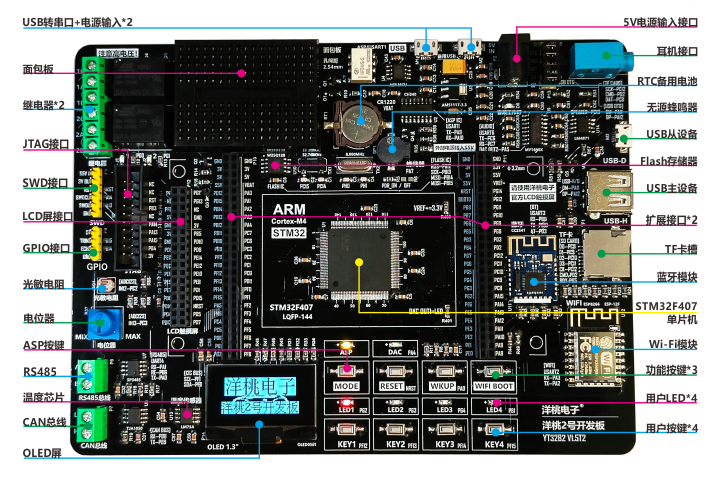The width and height of the screenshot is (720, 489).
Task: Click the lit red LED1 indicator
Action: point(346,402)
